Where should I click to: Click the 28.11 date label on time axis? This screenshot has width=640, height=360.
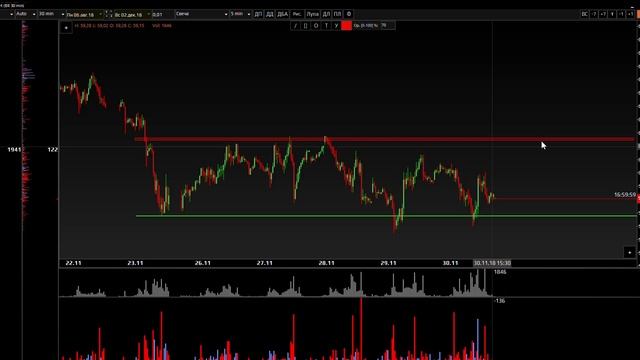point(326,263)
